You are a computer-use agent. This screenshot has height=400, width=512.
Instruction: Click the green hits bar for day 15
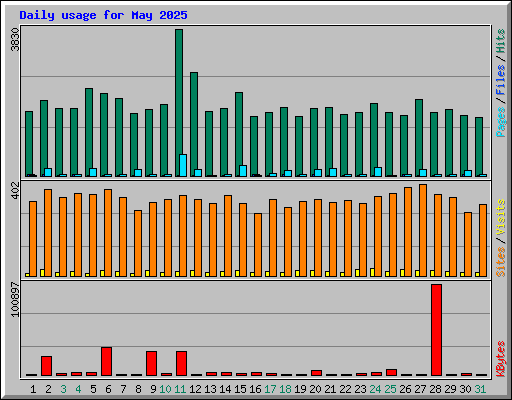[239, 134]
